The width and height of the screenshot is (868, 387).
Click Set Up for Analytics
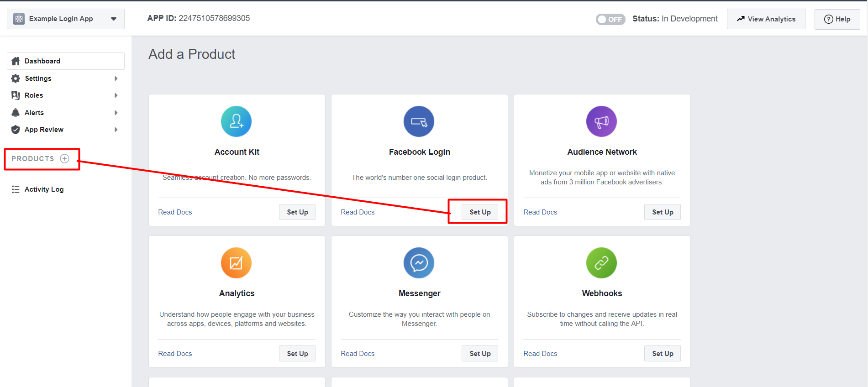(x=297, y=354)
